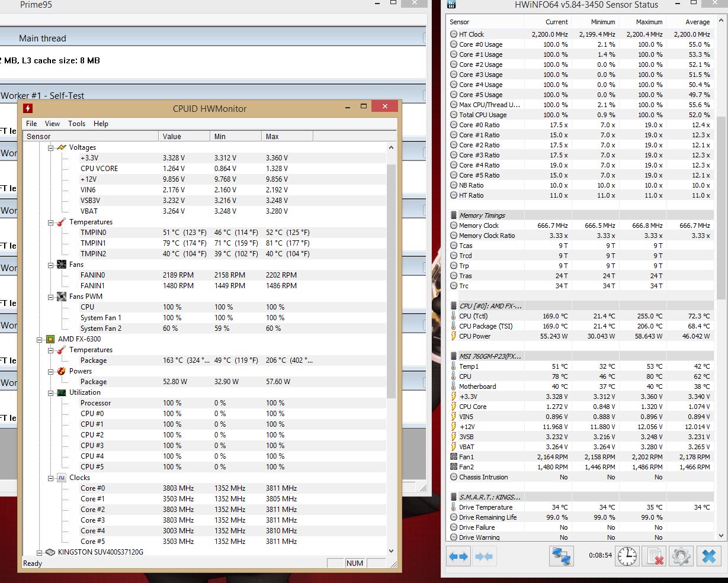728x583 pixels.
Task: Click fan icon beside Fan1 in HWiNFO
Action: tap(454, 457)
